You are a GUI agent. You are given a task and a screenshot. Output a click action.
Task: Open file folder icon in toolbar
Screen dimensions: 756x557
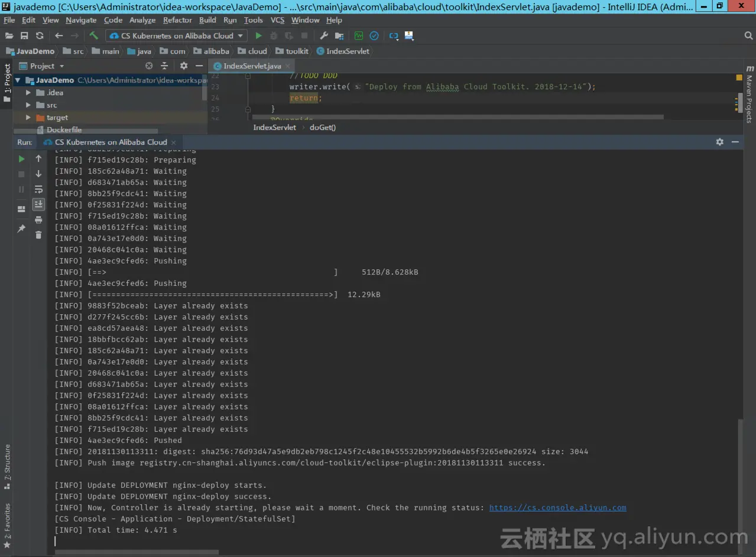click(x=9, y=36)
